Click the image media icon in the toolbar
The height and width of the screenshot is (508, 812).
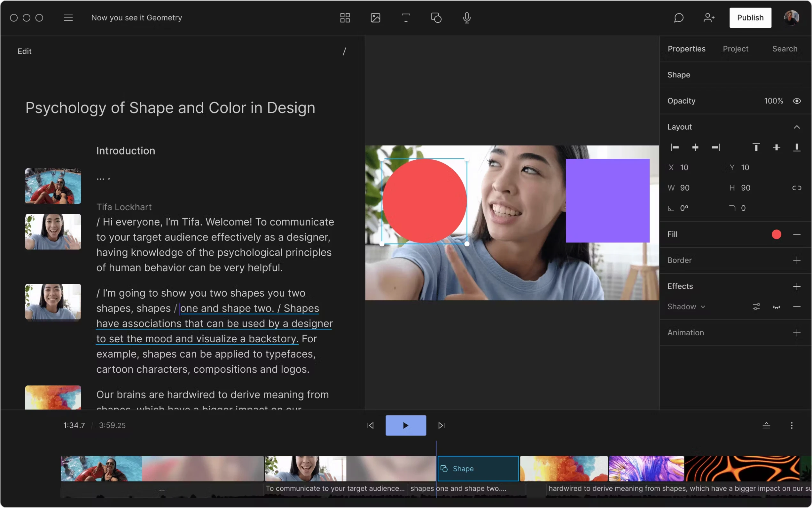375,18
